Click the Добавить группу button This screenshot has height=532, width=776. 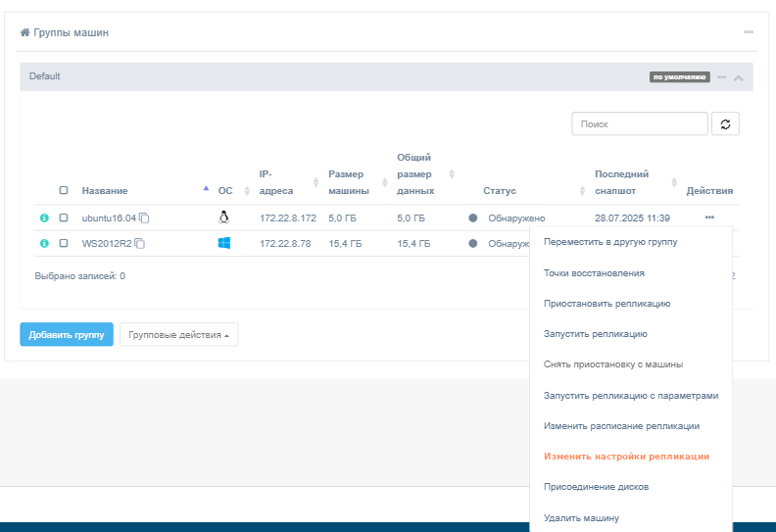pyautogui.click(x=67, y=335)
